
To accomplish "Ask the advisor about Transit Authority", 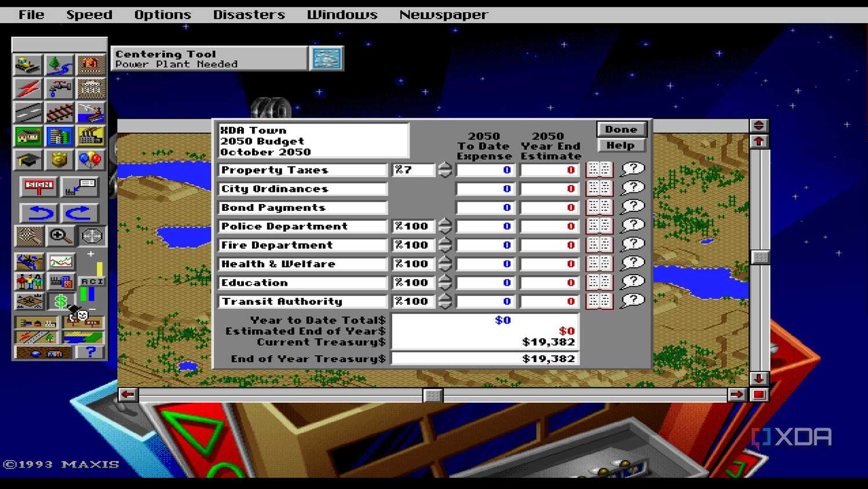I will tap(632, 300).
